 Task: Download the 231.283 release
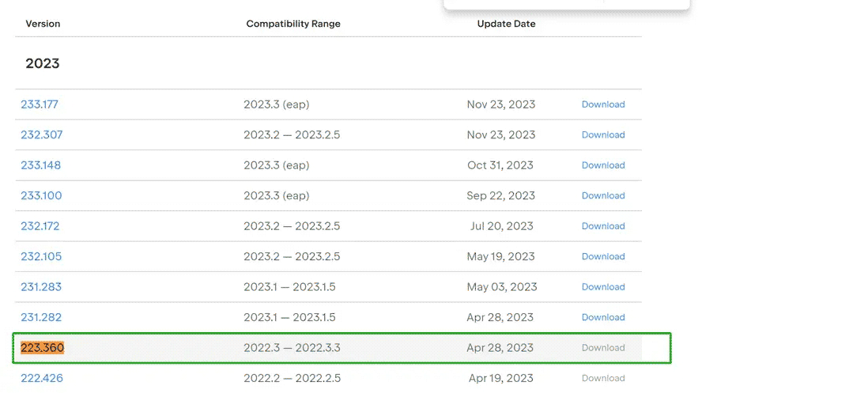[603, 287]
